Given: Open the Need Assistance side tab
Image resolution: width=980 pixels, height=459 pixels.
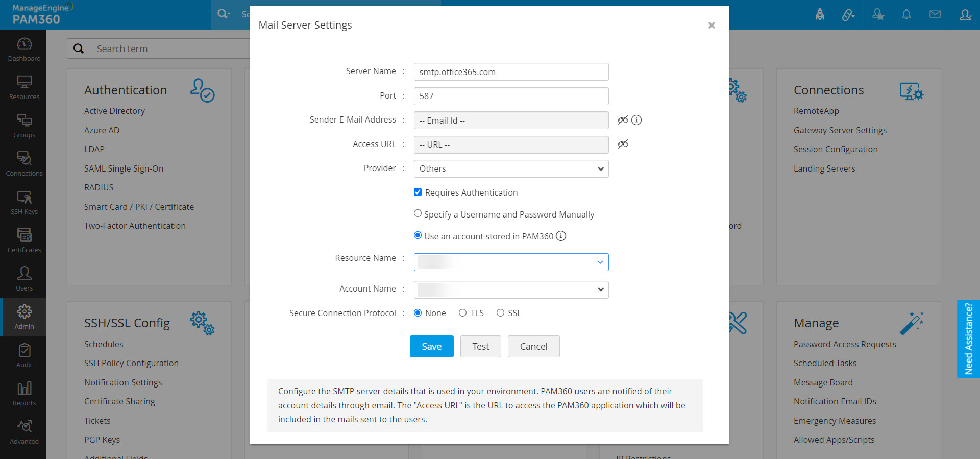Looking at the screenshot, I should (x=968, y=339).
